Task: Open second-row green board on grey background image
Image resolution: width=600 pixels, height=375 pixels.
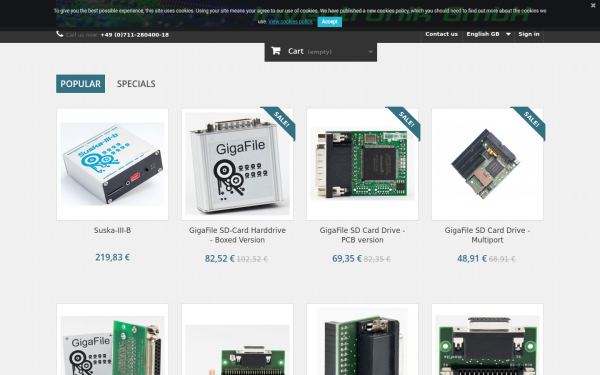Action: point(237,340)
